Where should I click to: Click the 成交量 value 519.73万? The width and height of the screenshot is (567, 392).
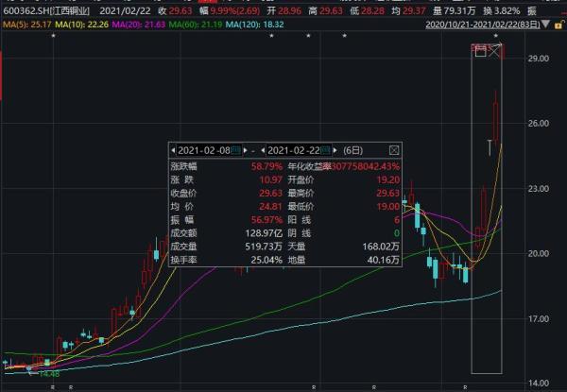pos(264,247)
